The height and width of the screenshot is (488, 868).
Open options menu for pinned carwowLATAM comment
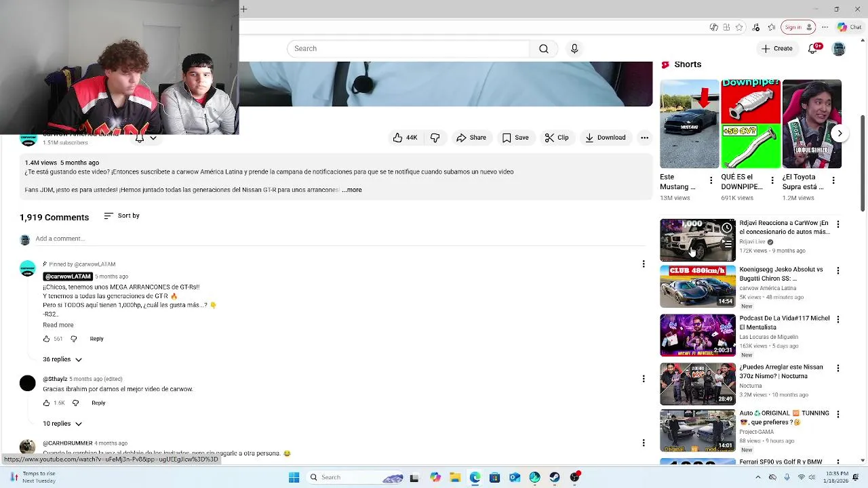click(x=644, y=264)
